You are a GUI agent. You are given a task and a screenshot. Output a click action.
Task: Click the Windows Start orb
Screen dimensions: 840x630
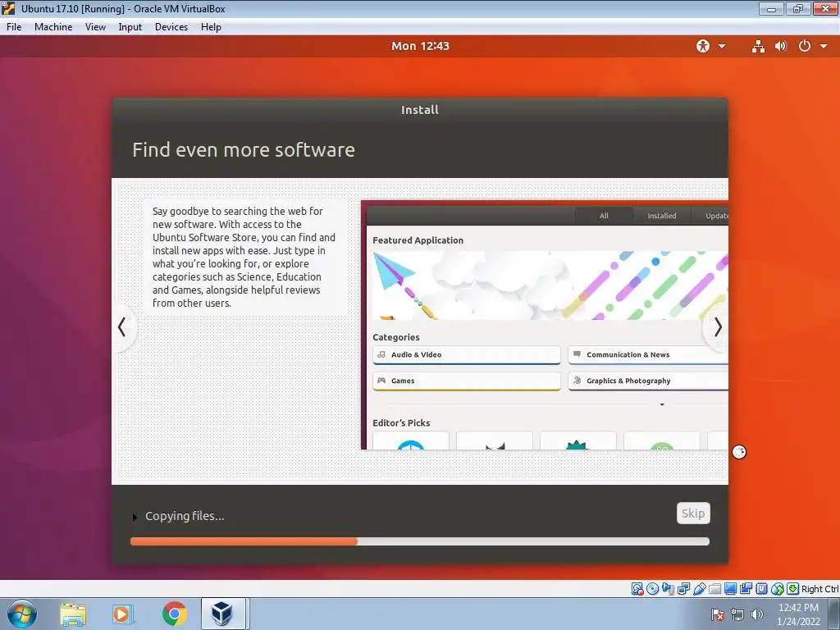coord(22,614)
